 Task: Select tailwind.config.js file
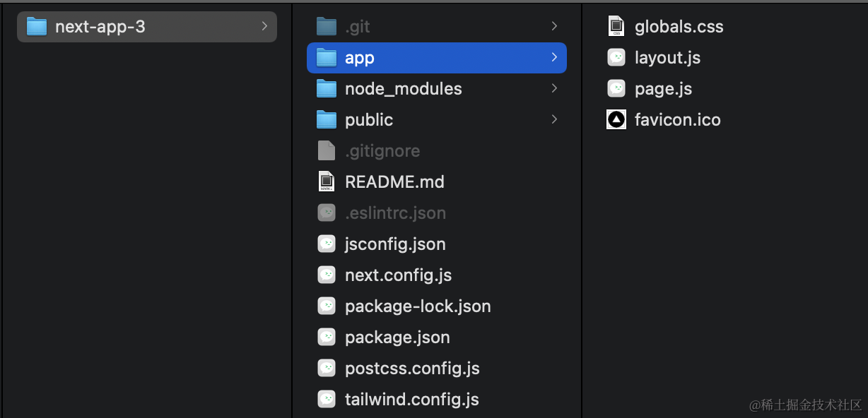pyautogui.click(x=411, y=400)
